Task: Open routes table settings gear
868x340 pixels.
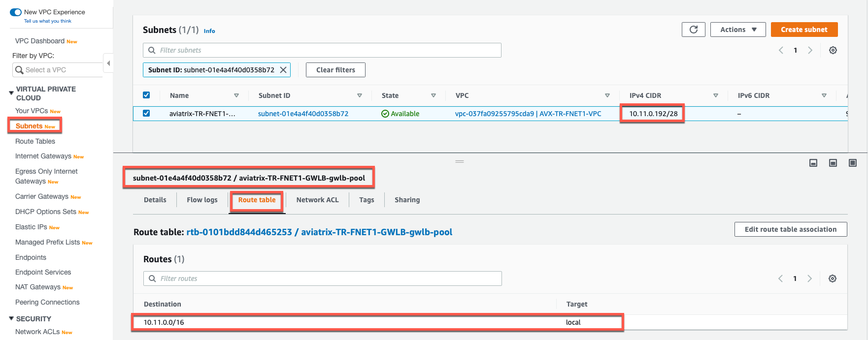Action: pos(833,278)
